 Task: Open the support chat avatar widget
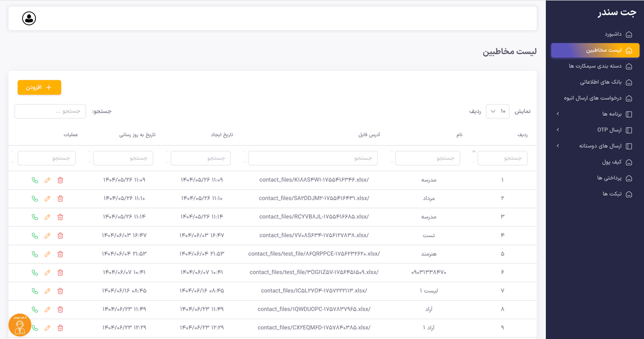tap(20, 325)
